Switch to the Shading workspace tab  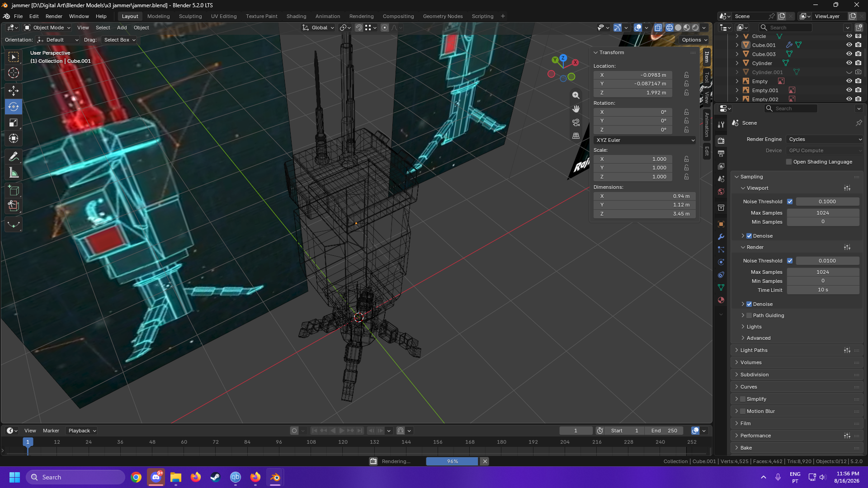click(x=296, y=16)
